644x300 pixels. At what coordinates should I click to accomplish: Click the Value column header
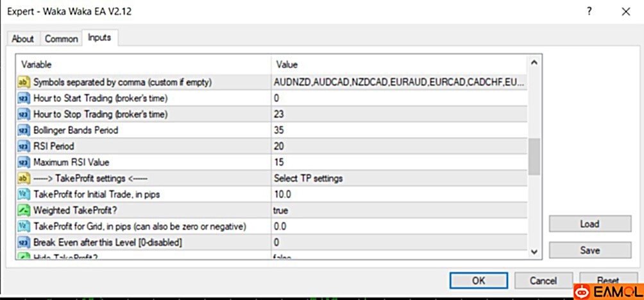click(x=399, y=65)
